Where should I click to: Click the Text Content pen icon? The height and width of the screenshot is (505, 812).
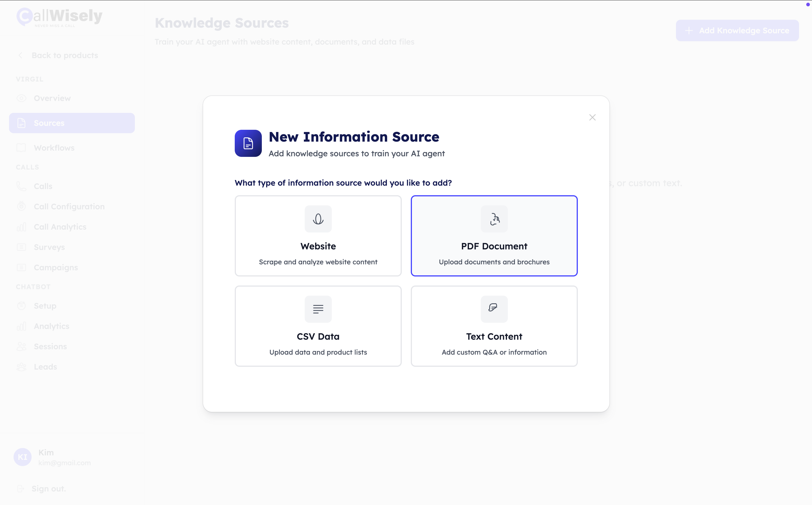tap(494, 309)
